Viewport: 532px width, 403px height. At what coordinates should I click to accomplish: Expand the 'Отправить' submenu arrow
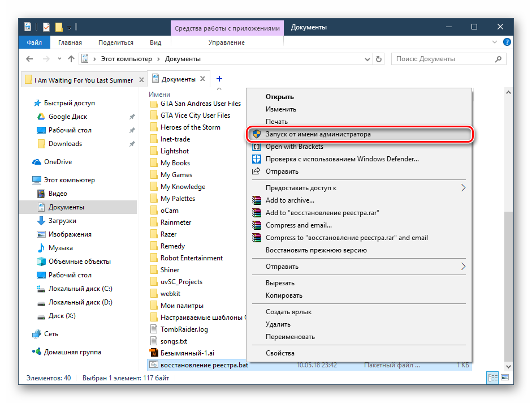point(463,267)
